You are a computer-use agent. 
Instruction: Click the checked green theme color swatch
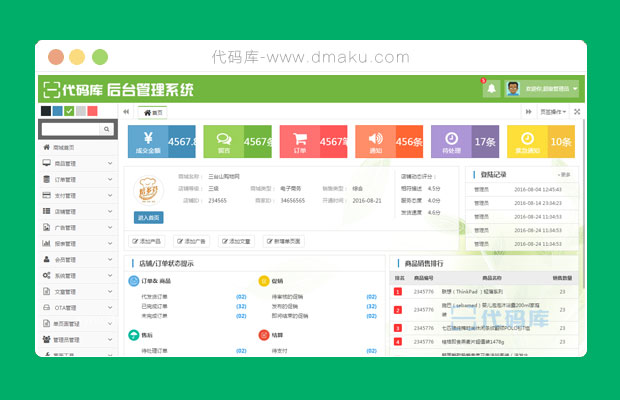(x=69, y=111)
